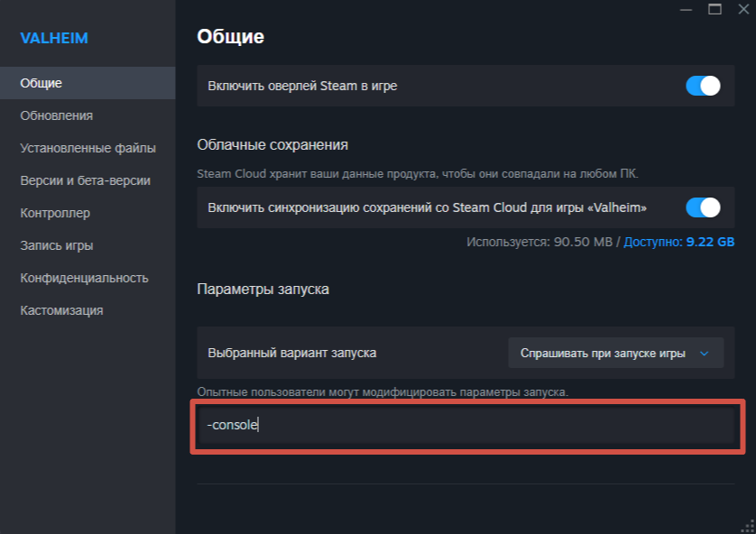Click the window resize grip icon
This screenshot has width=756, height=534.
tap(747, 526)
